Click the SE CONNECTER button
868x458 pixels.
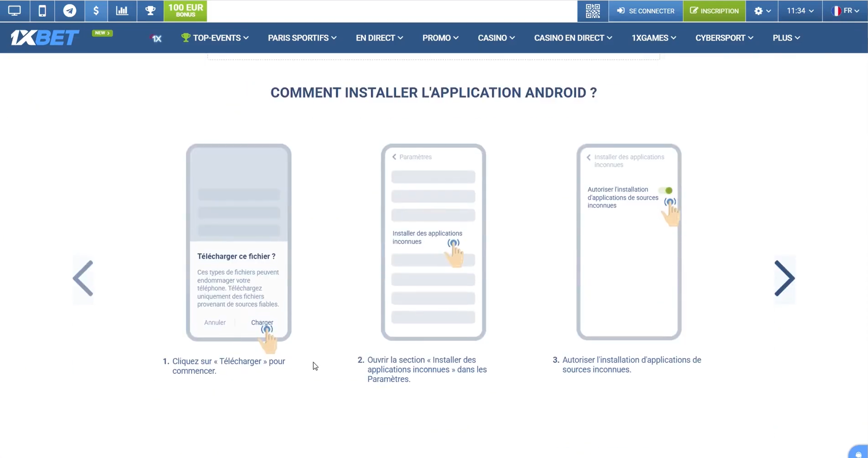tap(645, 11)
